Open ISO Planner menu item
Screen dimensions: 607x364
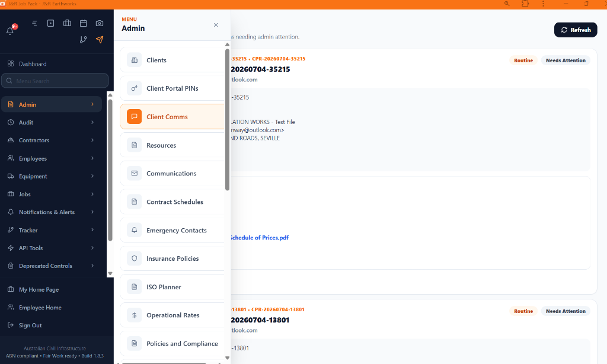coord(172,287)
